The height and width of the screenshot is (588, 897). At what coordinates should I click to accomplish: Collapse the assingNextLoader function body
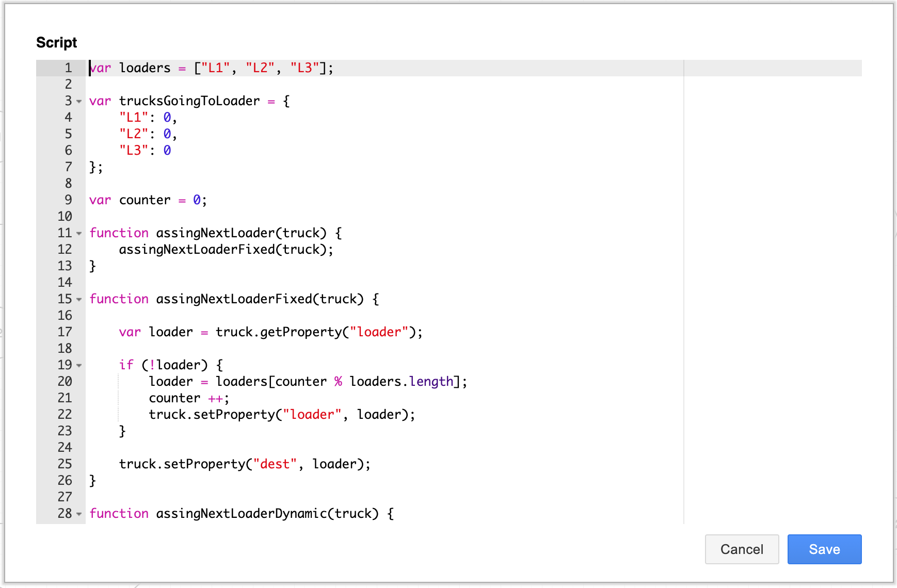(78, 233)
